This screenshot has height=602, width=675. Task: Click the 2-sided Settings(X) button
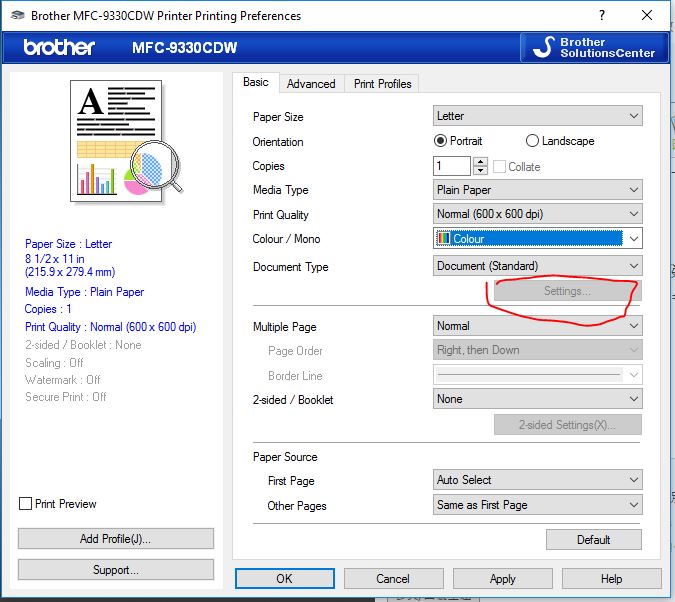567,425
